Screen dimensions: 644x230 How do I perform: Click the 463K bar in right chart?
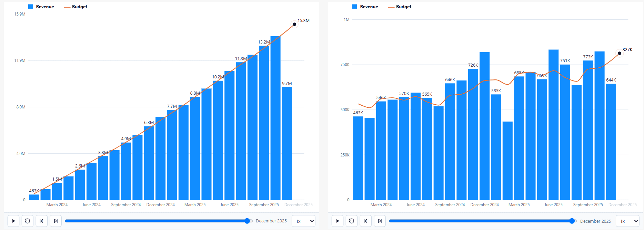point(358,158)
